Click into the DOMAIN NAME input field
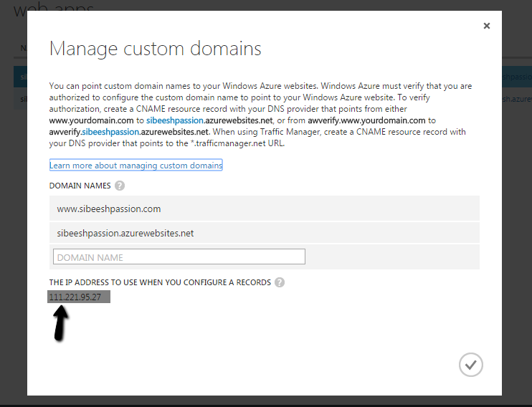The width and height of the screenshot is (532, 407). tap(179, 257)
